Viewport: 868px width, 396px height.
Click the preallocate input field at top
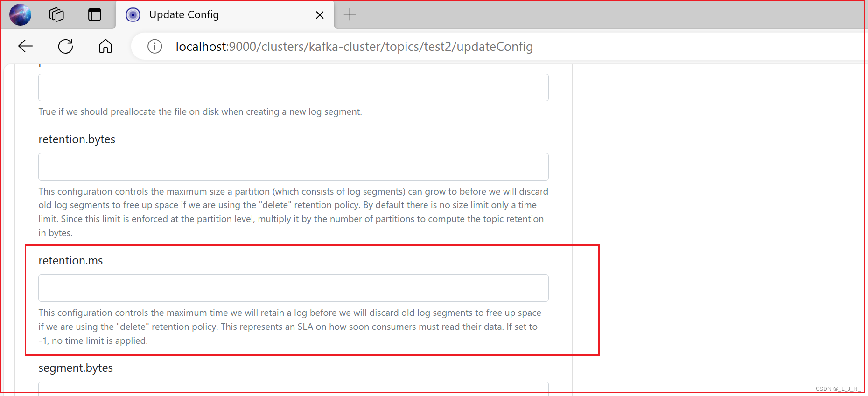pos(293,87)
